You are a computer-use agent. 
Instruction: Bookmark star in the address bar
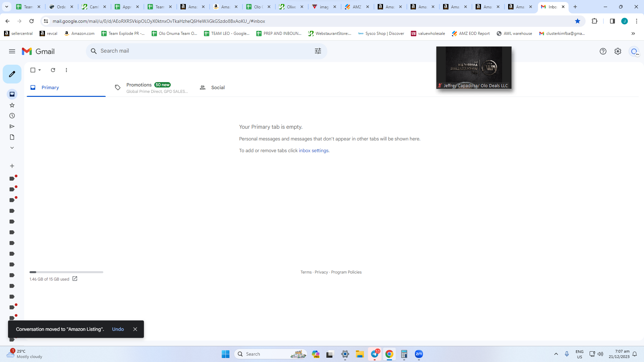click(578, 21)
